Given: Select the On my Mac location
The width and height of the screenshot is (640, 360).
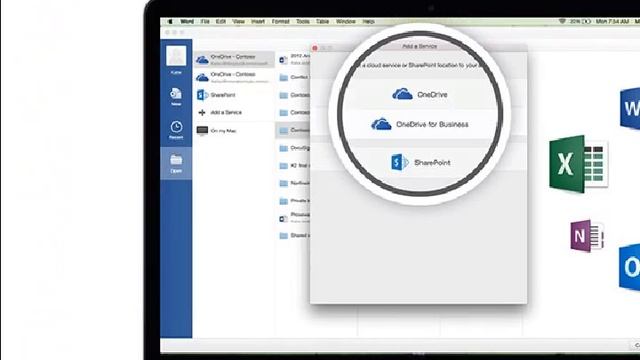Looking at the screenshot, I should click(x=234, y=131).
